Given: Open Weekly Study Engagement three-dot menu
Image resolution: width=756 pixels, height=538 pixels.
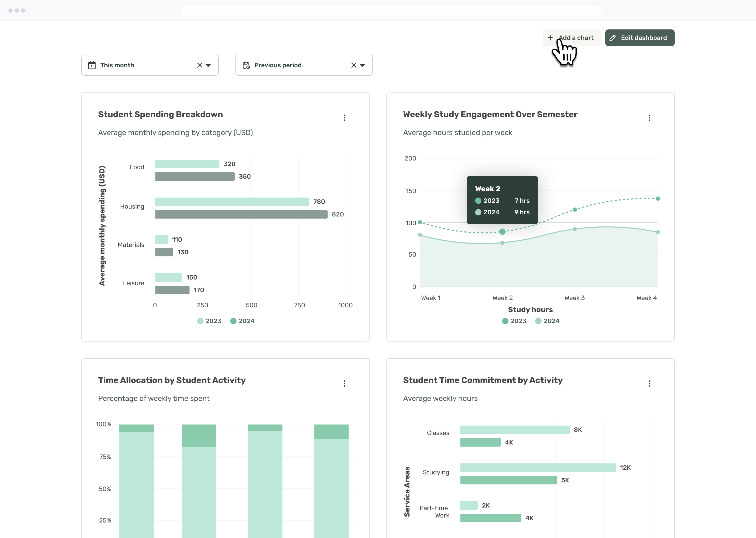Looking at the screenshot, I should pos(649,118).
